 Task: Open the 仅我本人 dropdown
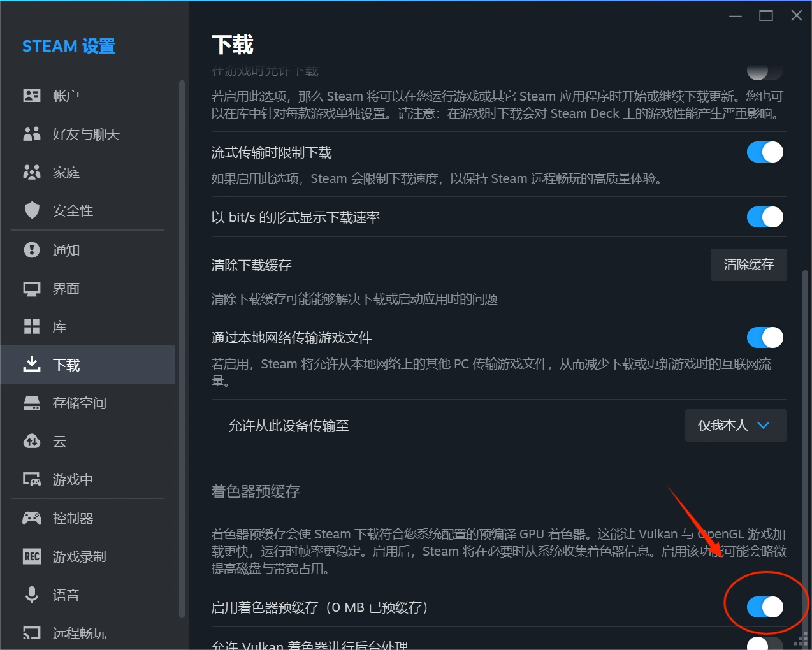(736, 426)
